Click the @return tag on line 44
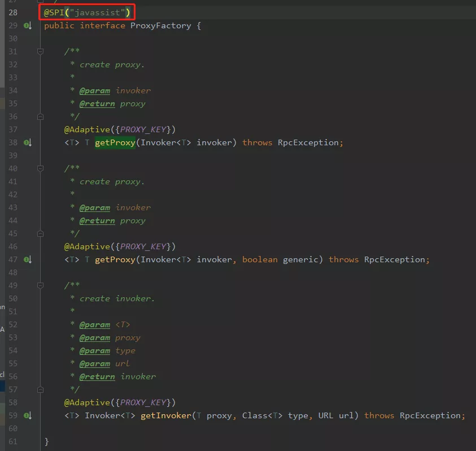 (x=97, y=221)
